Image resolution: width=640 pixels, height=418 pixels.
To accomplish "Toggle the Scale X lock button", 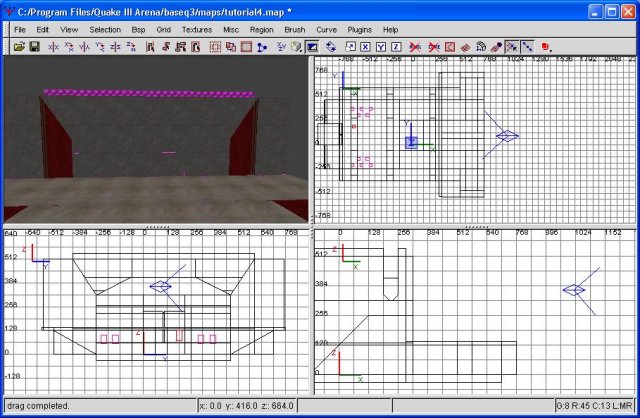I will coord(365,47).
